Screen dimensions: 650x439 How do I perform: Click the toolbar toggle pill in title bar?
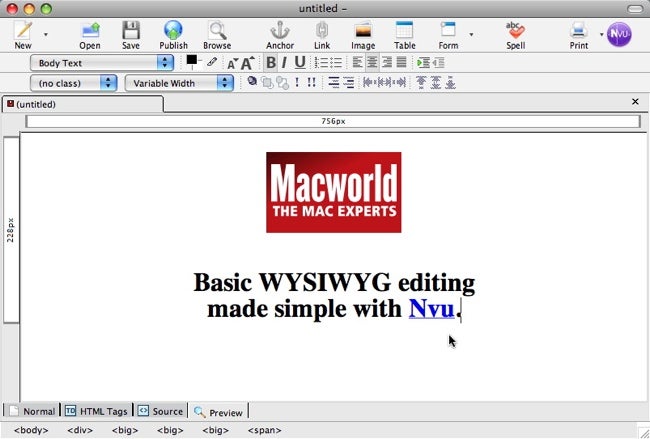(635, 8)
